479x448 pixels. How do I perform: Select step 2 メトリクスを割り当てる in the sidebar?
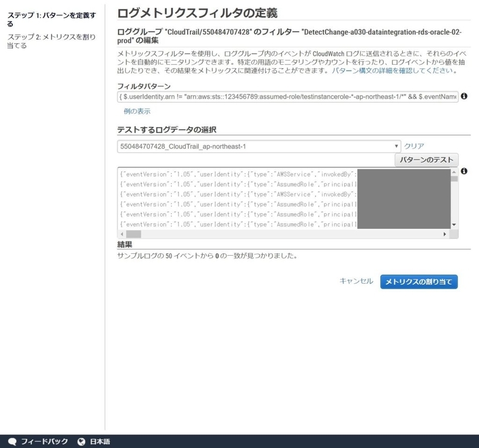(x=51, y=41)
